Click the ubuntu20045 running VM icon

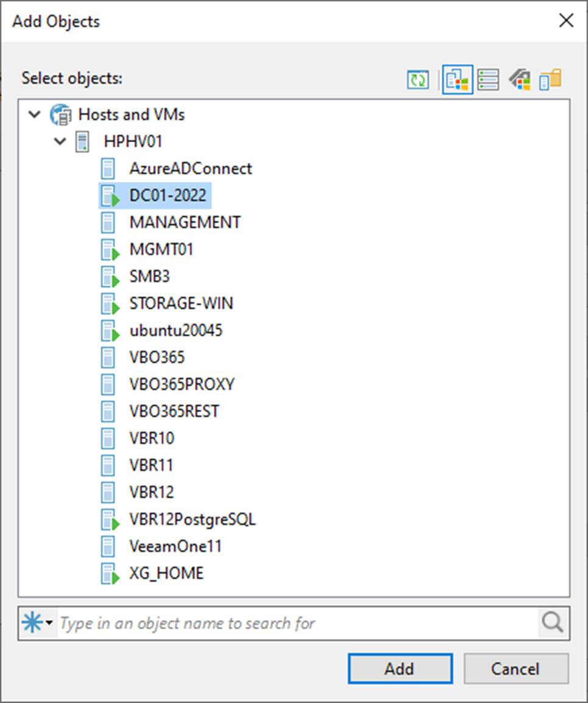[110, 331]
